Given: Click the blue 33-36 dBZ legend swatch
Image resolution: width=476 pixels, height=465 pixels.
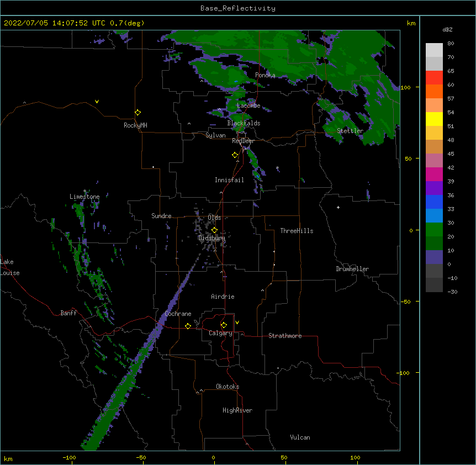Looking at the screenshot, I should (x=434, y=202).
